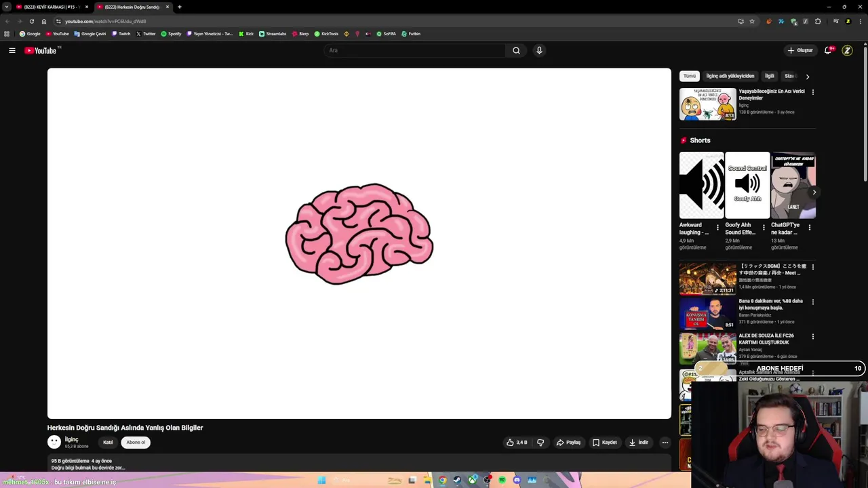Open the Xbox app from the taskbar
The width and height of the screenshot is (868, 488).
point(472,480)
